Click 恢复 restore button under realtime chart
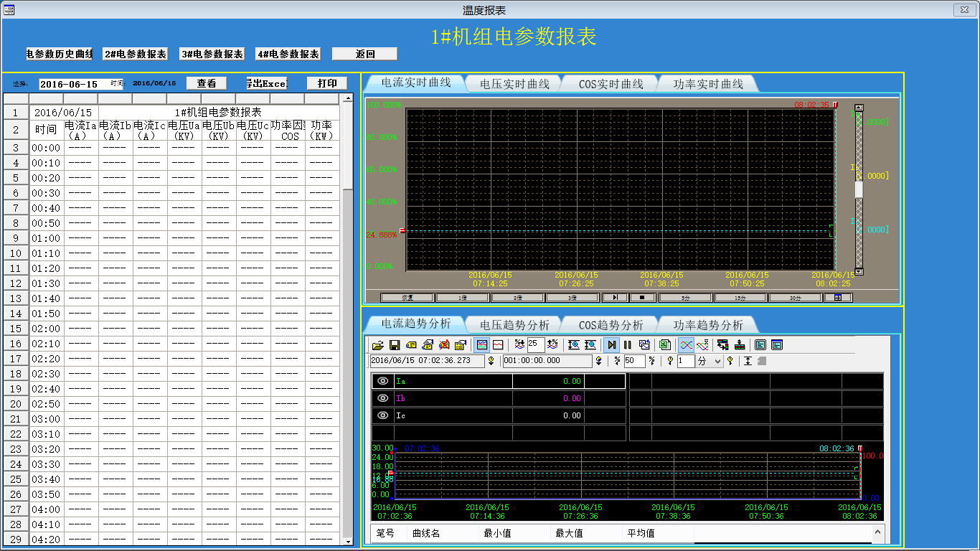Viewport: 980px width, 551px height. 407,297
